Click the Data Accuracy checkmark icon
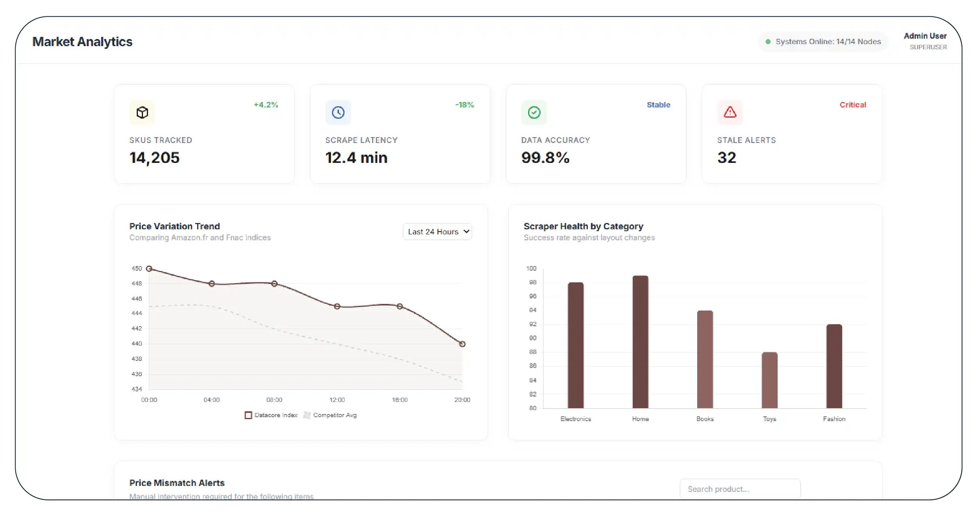 click(534, 112)
